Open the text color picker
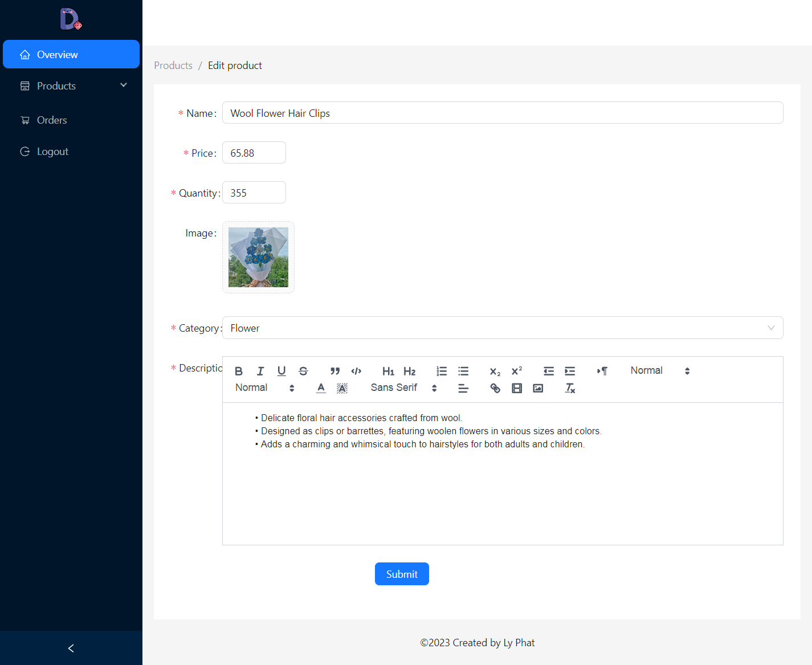The width and height of the screenshot is (812, 665). pos(321,388)
